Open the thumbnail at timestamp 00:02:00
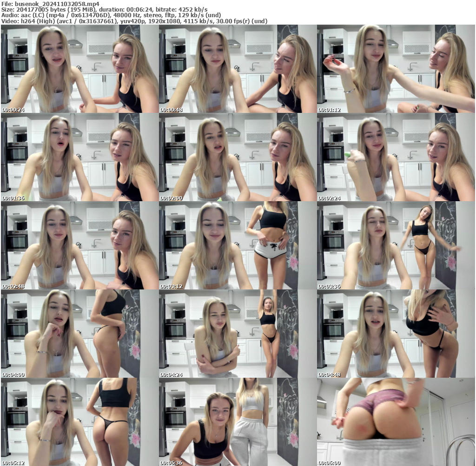The height and width of the screenshot is (466, 476). click(238, 157)
